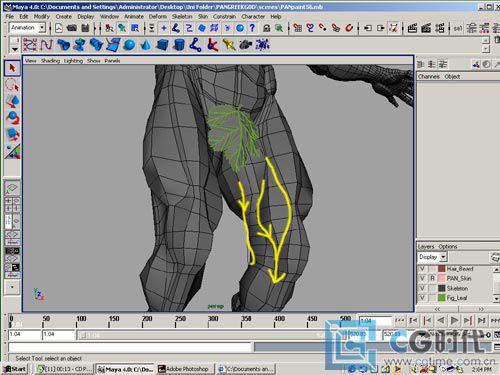Activate the Rotate tool in toolbox

click(x=13, y=118)
